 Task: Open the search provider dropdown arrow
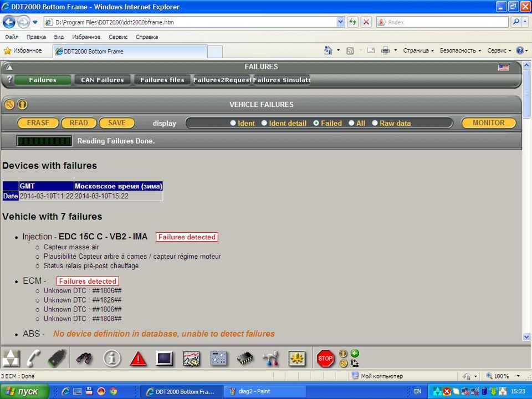[x=525, y=22]
